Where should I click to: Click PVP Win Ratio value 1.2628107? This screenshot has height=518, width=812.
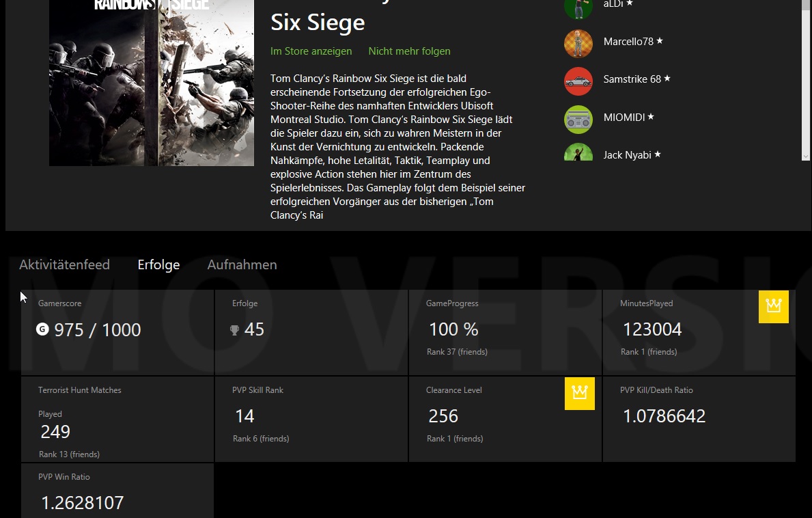pyautogui.click(x=83, y=503)
